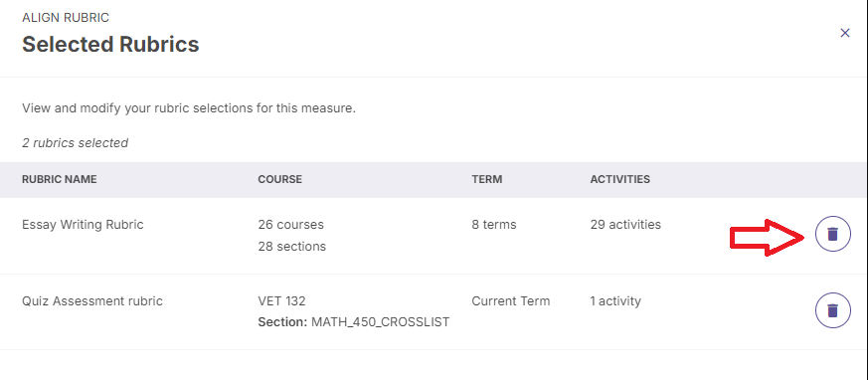The width and height of the screenshot is (868, 380).
Task: Select the Quiz Assessment rubric name
Action: click(x=92, y=300)
